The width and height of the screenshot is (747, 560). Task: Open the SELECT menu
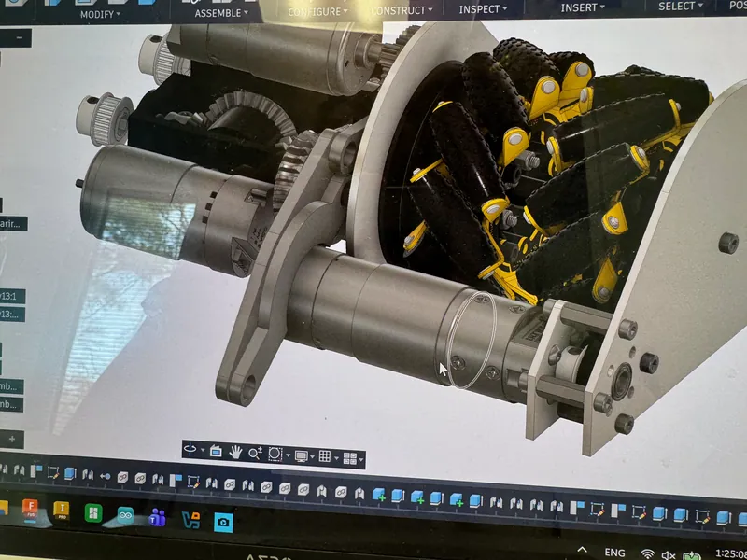pyautogui.click(x=681, y=7)
